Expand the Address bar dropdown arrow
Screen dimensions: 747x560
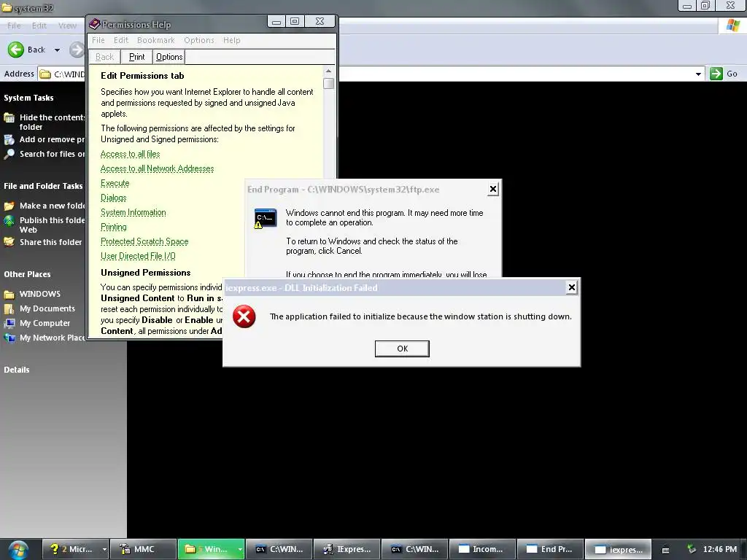pyautogui.click(x=698, y=74)
